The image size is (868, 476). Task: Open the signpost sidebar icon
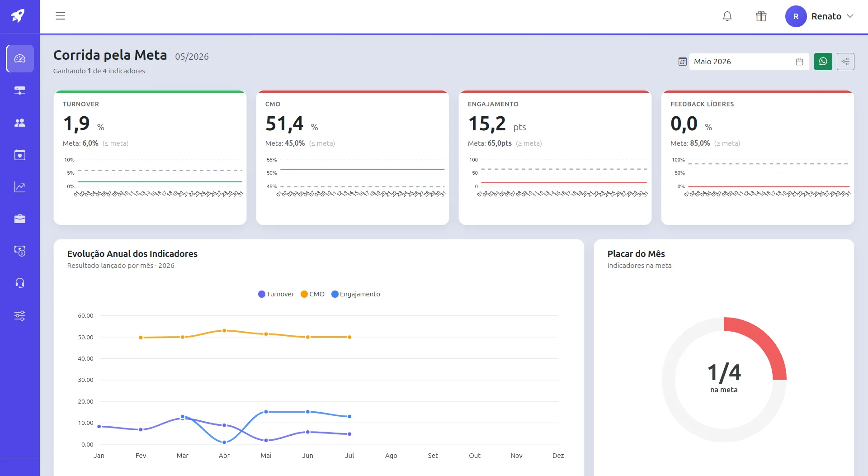tap(20, 90)
